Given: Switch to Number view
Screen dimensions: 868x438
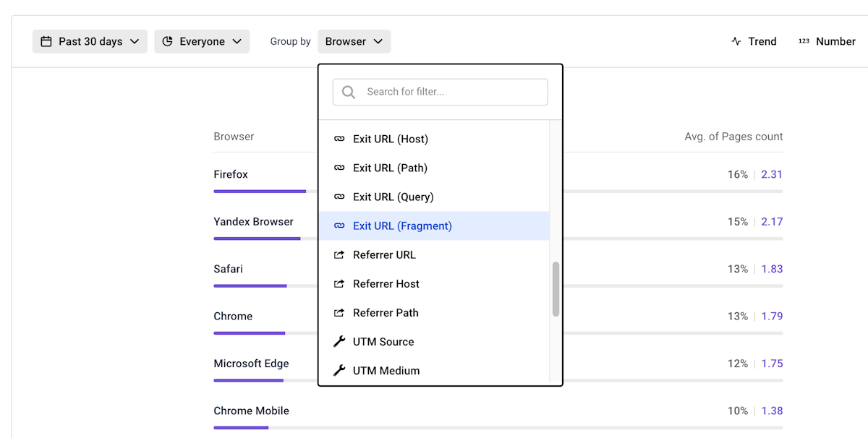Looking at the screenshot, I should tap(827, 41).
